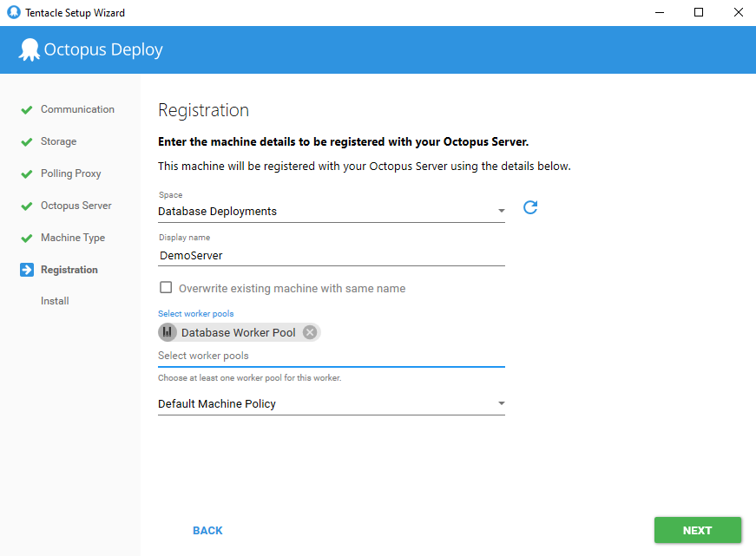The width and height of the screenshot is (756, 556).
Task: Navigate to the Install step
Action: pyautogui.click(x=55, y=301)
